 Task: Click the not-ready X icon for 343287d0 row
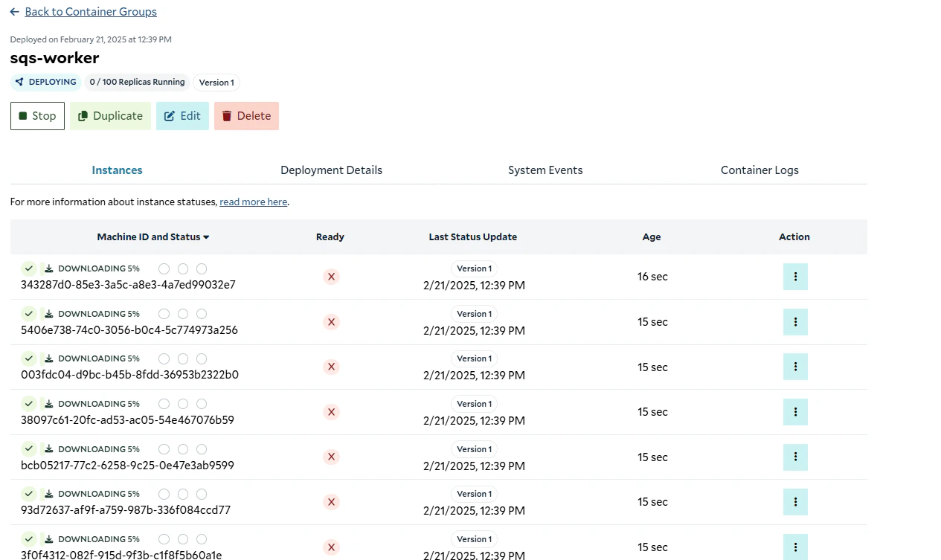(x=331, y=277)
